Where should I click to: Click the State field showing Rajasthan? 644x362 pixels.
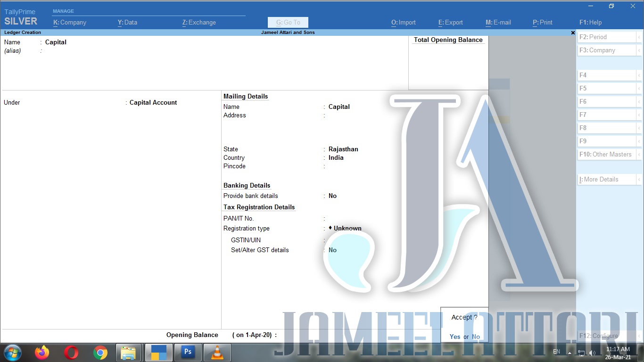click(343, 149)
